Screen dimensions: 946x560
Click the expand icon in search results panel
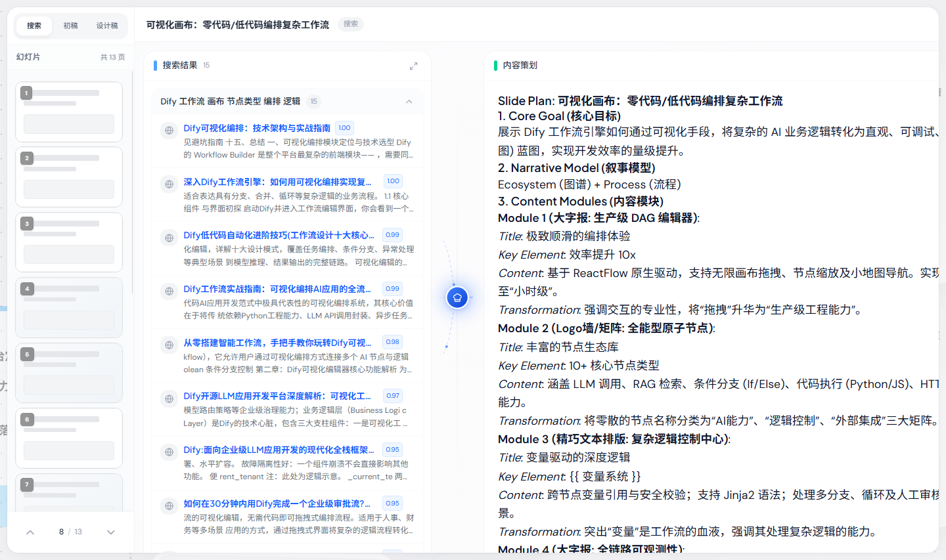[x=413, y=66]
